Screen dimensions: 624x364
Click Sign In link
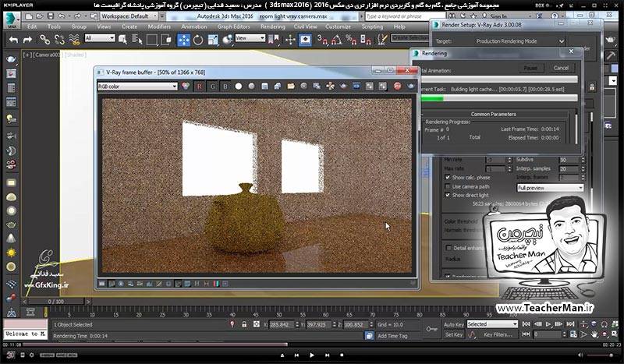(498, 16)
